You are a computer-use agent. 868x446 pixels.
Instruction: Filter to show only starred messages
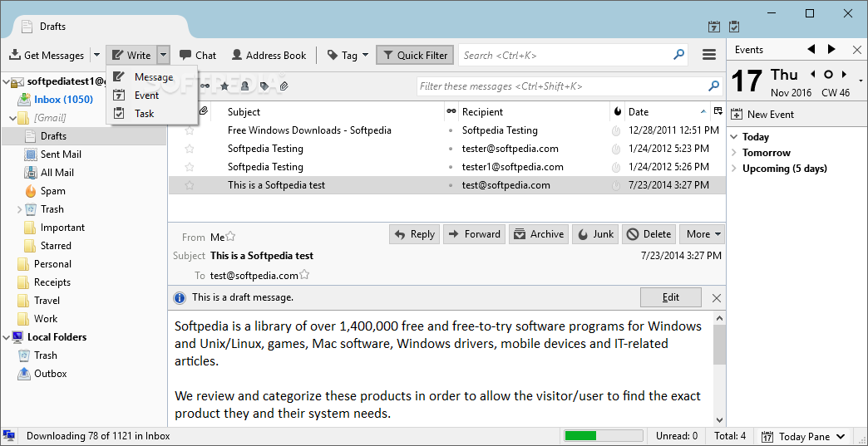coord(224,86)
